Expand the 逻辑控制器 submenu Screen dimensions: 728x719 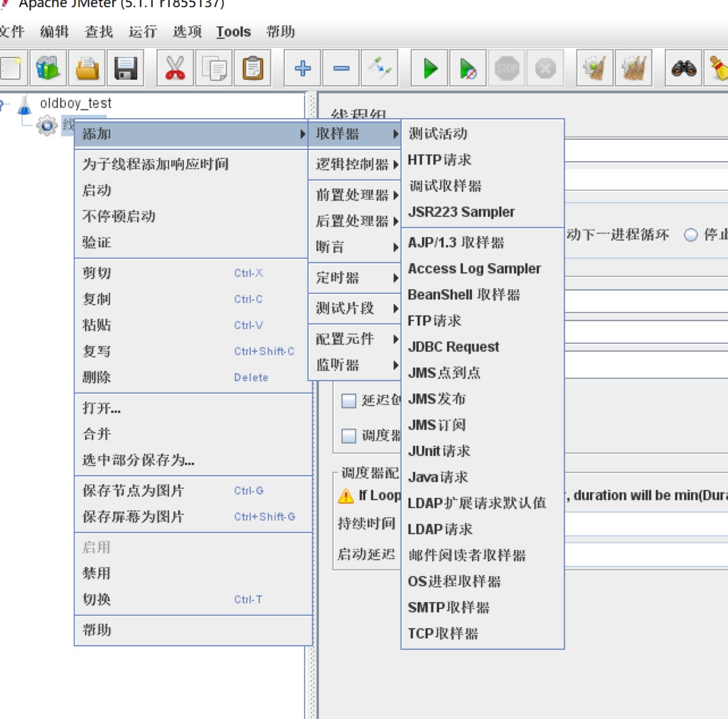pyautogui.click(x=354, y=165)
